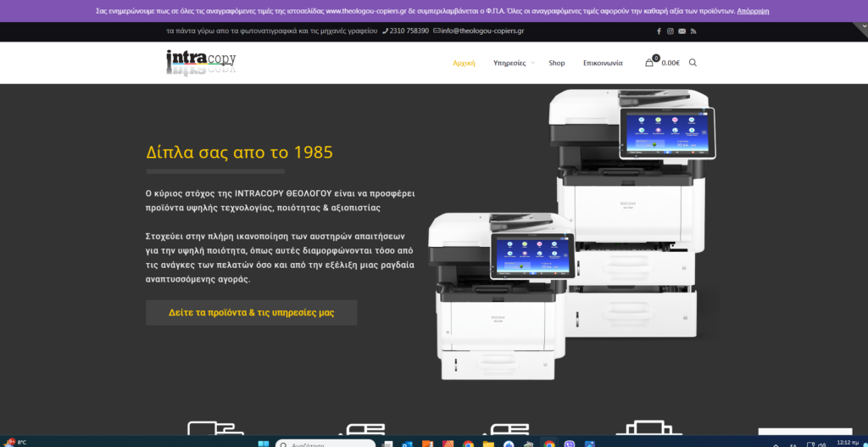Image resolution: width=868 pixels, height=447 pixels.
Task: Click info@theologou-copiers.gr email link
Action: point(479,31)
